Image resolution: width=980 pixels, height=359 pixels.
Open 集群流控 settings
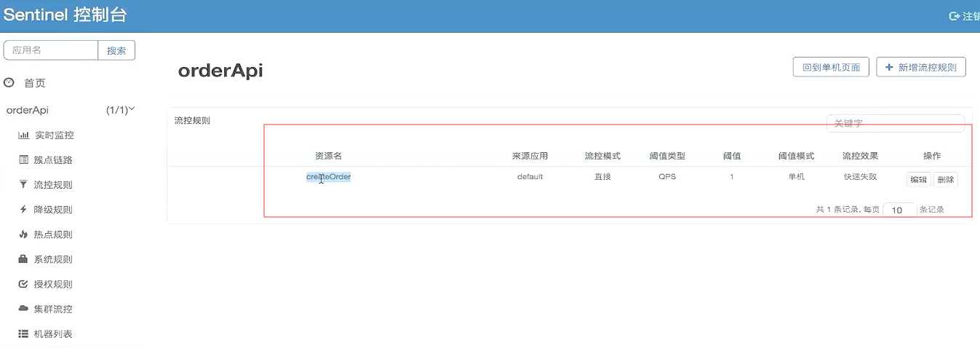click(x=53, y=309)
